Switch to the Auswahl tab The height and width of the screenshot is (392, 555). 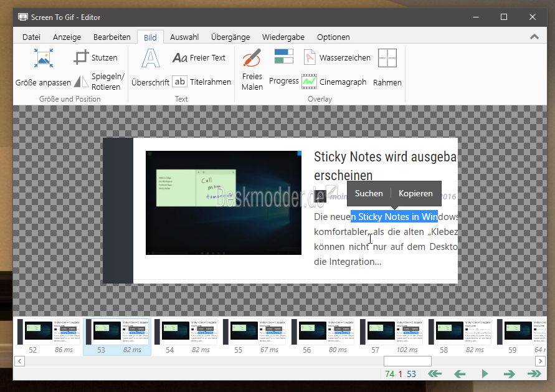[x=184, y=37]
